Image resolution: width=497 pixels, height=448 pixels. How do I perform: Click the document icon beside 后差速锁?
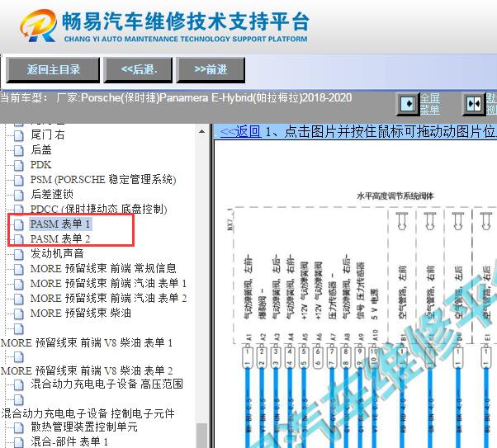point(19,195)
